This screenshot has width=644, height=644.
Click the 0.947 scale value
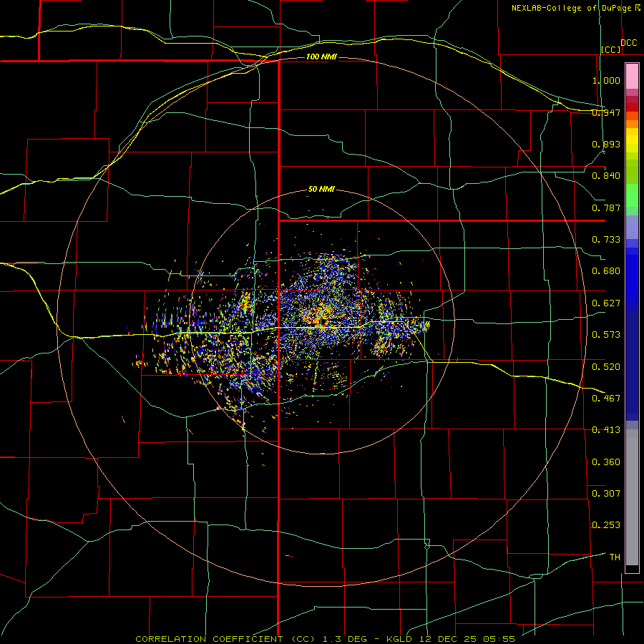coord(606,112)
